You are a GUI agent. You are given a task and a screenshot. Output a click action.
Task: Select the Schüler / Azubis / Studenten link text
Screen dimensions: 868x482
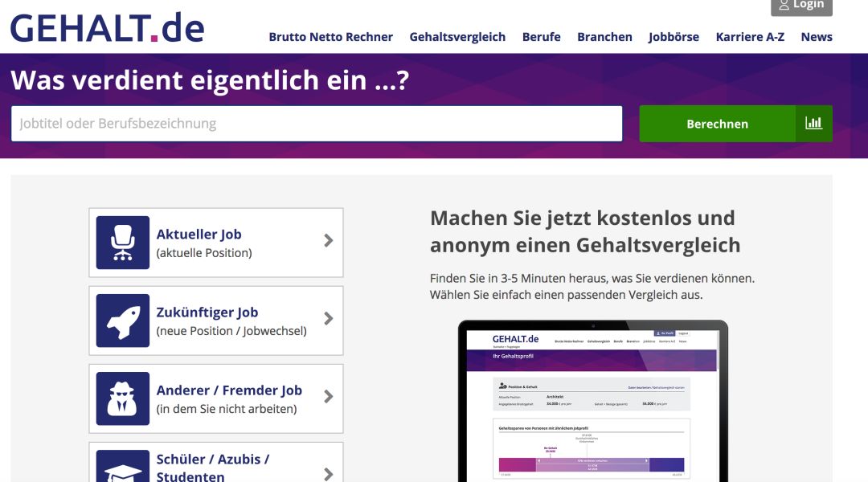point(212,467)
